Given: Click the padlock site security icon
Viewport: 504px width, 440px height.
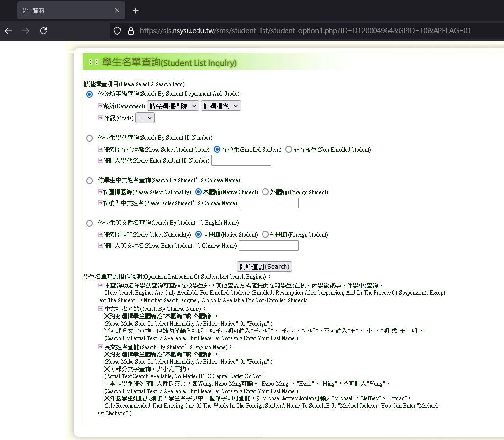Looking at the screenshot, I should 131,31.
